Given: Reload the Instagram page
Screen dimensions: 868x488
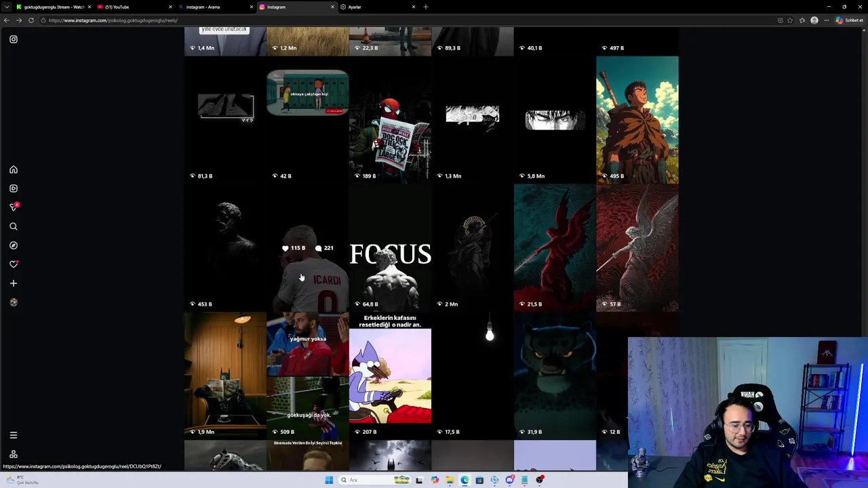Looking at the screenshot, I should 31,20.
